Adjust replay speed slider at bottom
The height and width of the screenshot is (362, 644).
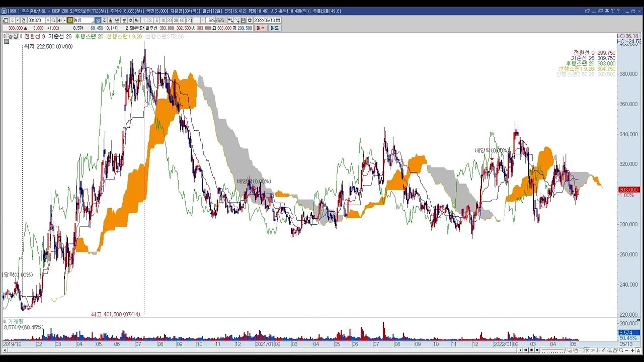(553, 350)
